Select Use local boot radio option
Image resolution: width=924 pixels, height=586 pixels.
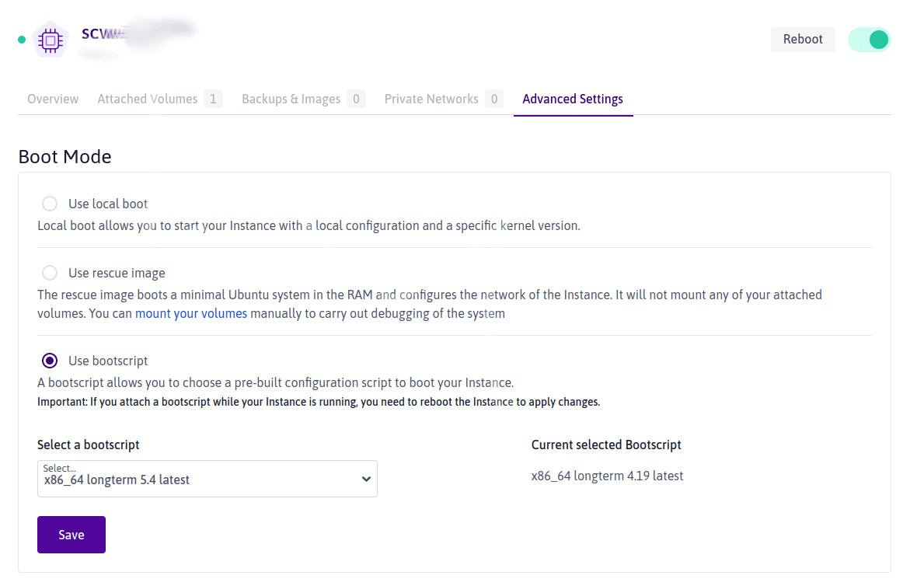coord(50,204)
